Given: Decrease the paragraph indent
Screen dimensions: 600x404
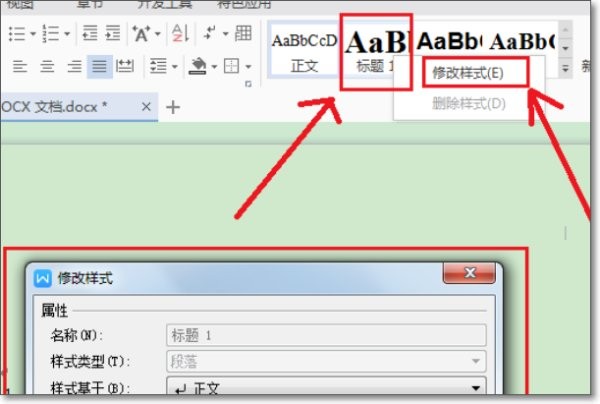Looking at the screenshot, I should pyautogui.click(x=89, y=33).
